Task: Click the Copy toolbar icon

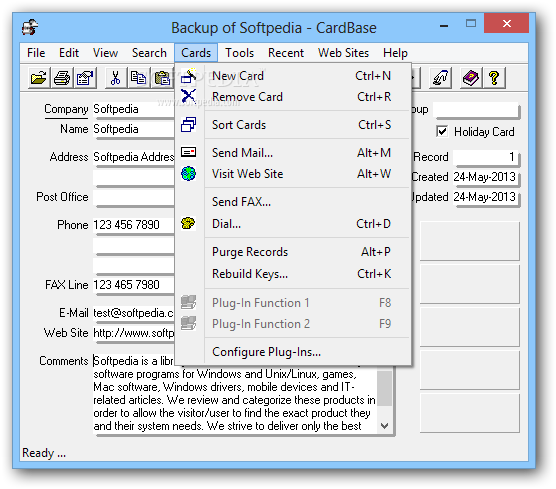Action: 138,78
